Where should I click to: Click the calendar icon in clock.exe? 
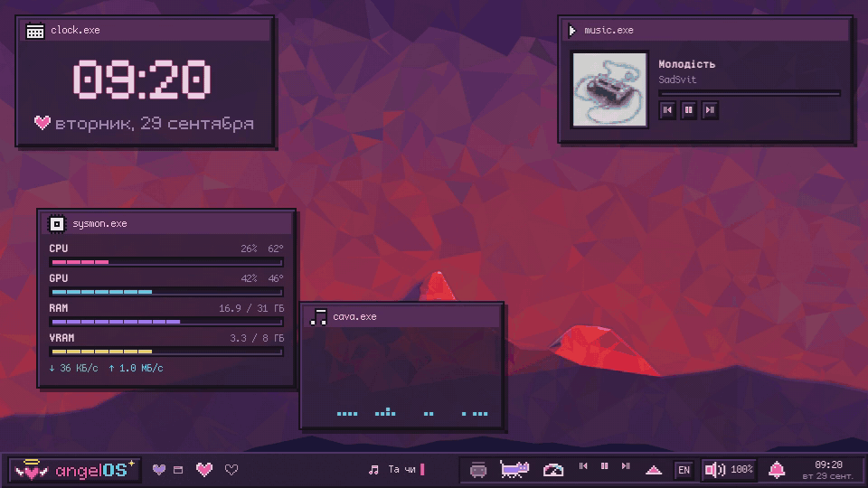[35, 31]
